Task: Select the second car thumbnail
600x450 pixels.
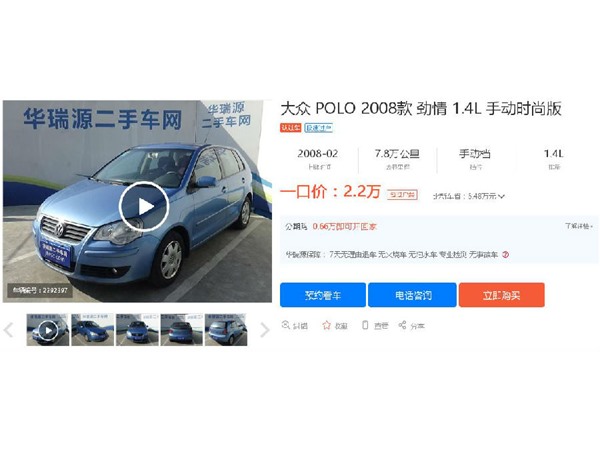Action: click(x=93, y=330)
